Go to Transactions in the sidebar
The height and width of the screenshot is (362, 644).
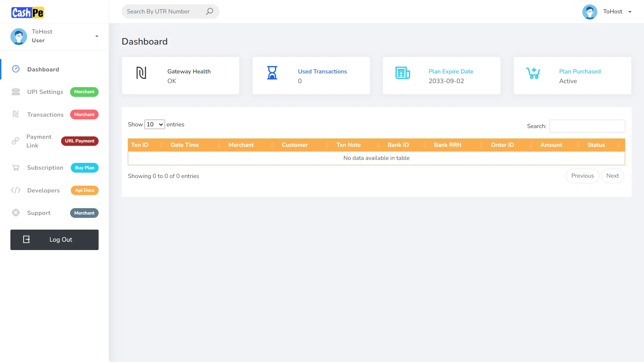pos(45,115)
